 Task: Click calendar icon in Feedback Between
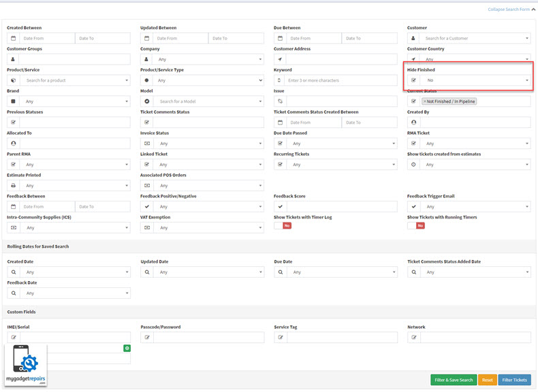pos(13,206)
